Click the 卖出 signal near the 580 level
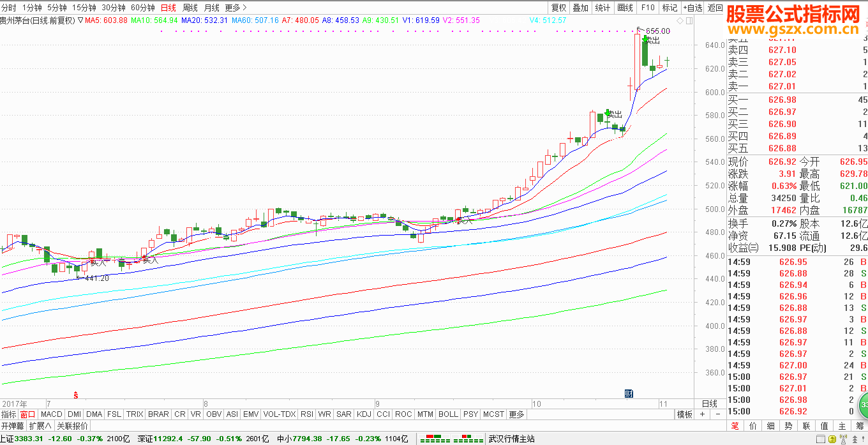Image resolution: width=868 pixels, height=445 pixels. click(613, 114)
